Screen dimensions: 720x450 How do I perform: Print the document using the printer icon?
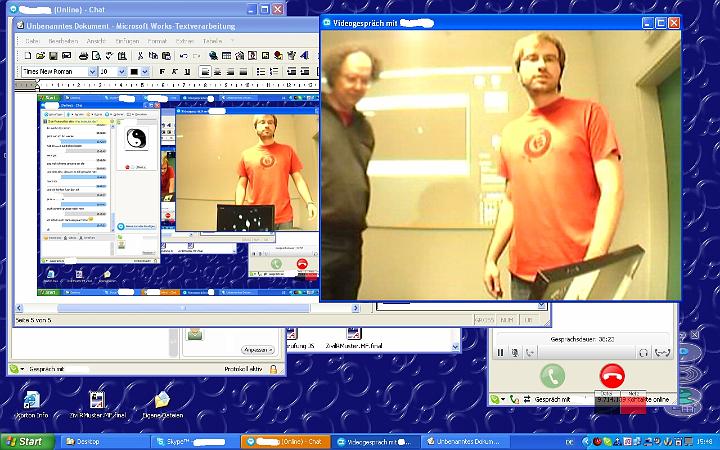coord(83,56)
